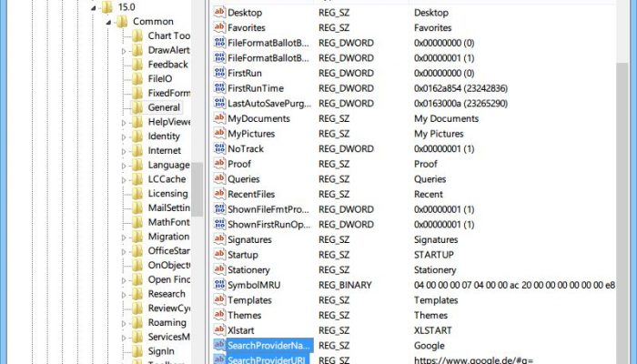Viewport: 637px width, 364px height.
Task: Expand the DrawAlert key
Action: click(x=124, y=51)
